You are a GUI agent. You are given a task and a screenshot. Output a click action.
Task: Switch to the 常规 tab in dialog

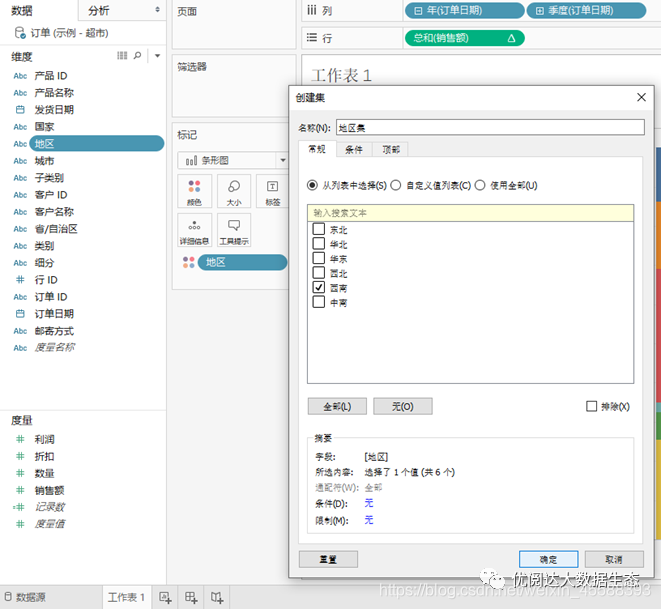coord(317,149)
